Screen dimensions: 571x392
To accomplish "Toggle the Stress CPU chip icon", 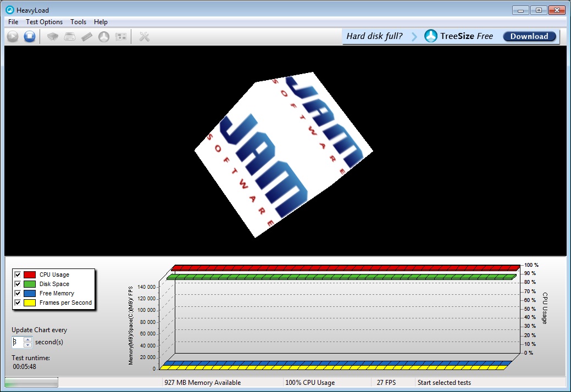I will tap(53, 36).
